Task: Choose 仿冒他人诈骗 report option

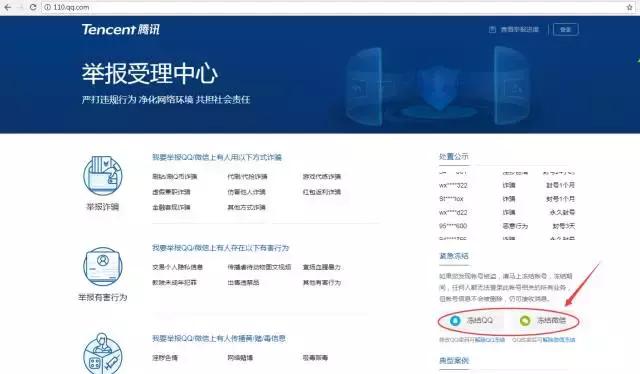Action: pos(247,192)
